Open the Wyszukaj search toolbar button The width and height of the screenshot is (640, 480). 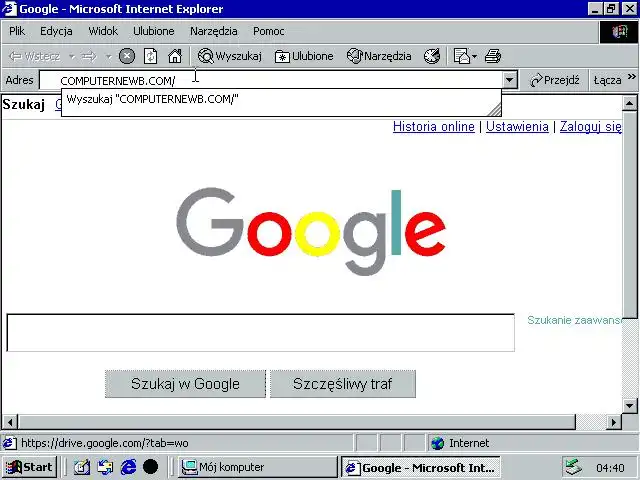point(229,56)
